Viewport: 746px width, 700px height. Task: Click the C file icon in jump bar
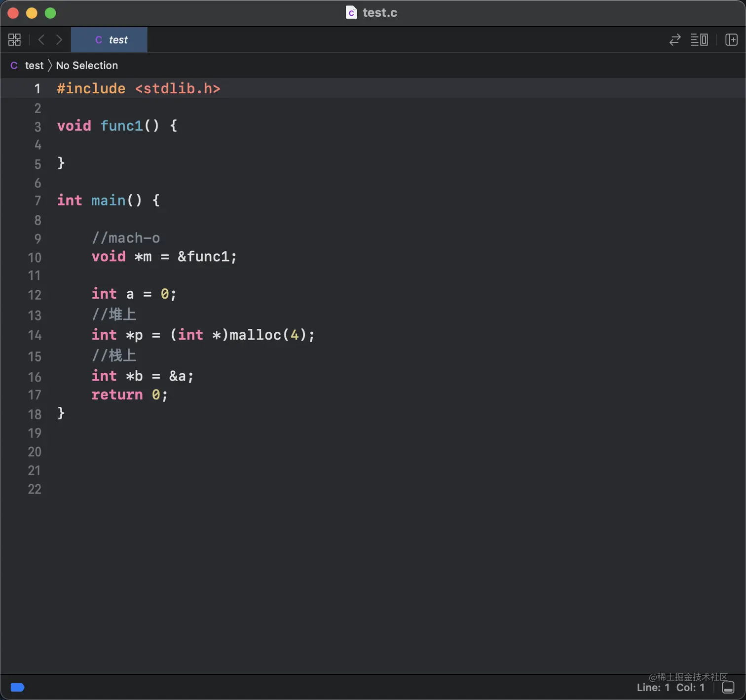pos(14,65)
